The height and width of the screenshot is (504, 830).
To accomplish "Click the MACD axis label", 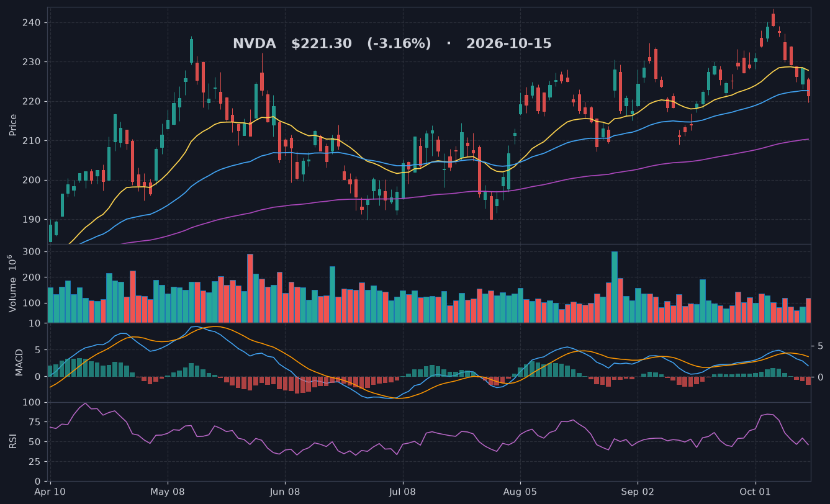I will [19, 362].
